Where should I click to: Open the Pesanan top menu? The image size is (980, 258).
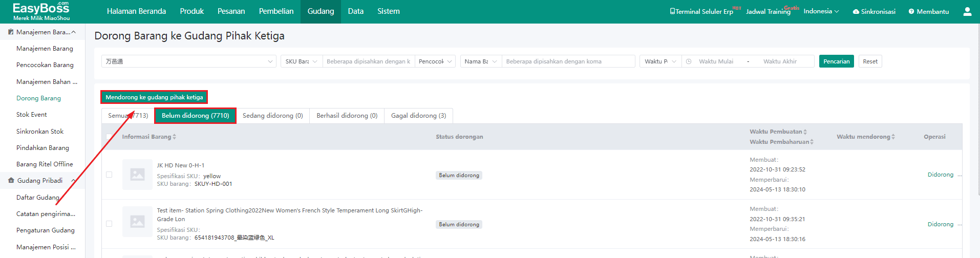tap(231, 11)
